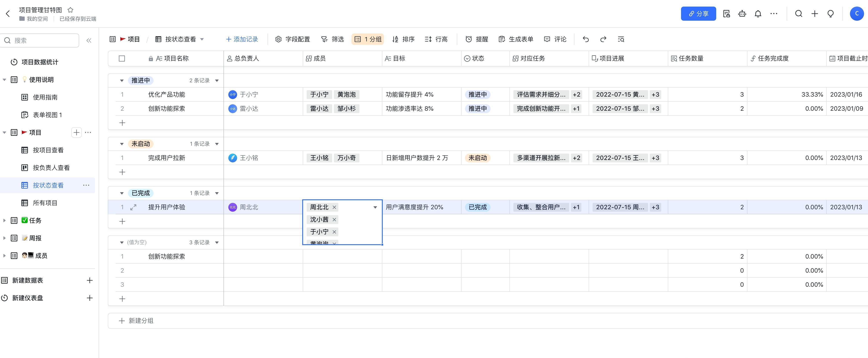Open the notification bell icon

[x=758, y=14]
